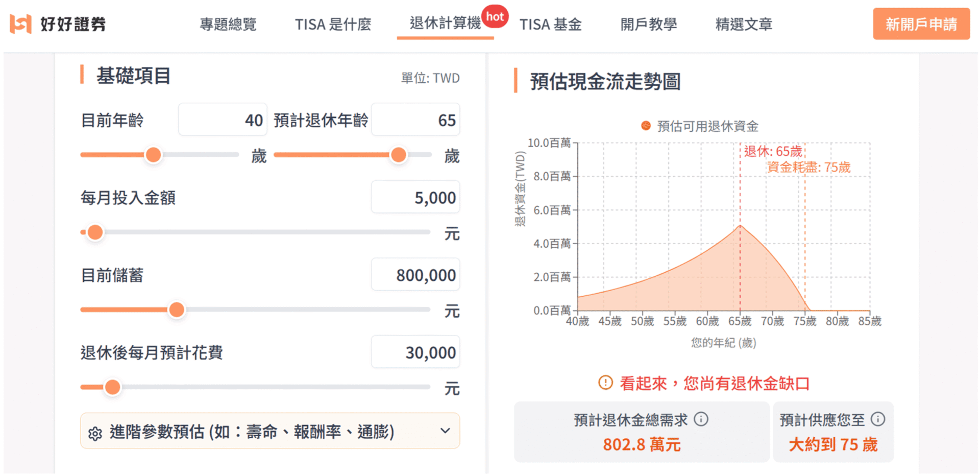
Task: Open the 開戶教學 section
Action: [648, 24]
